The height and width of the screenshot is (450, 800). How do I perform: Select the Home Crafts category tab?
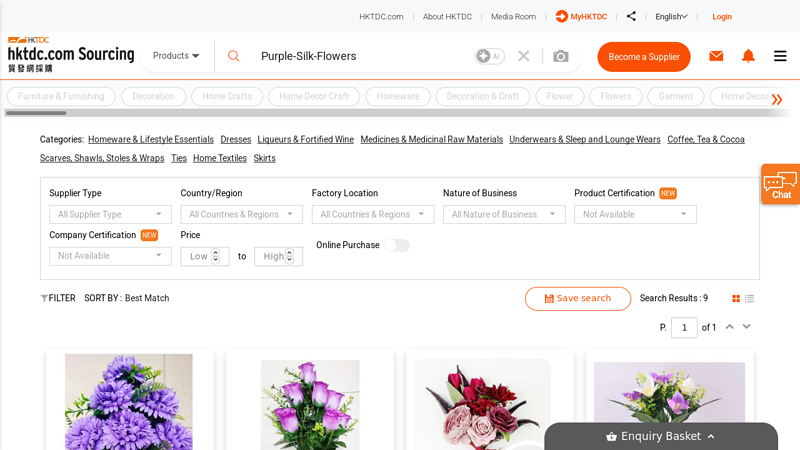pos(227,97)
